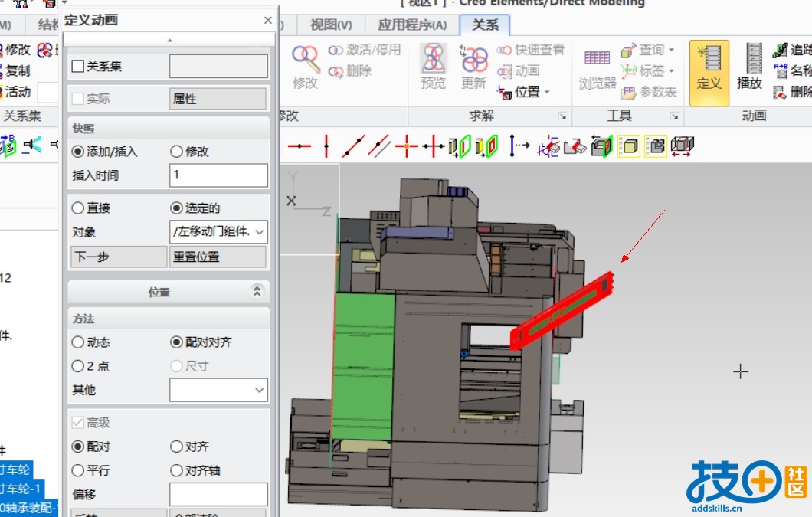Click the 定义 animation button

coord(709,73)
